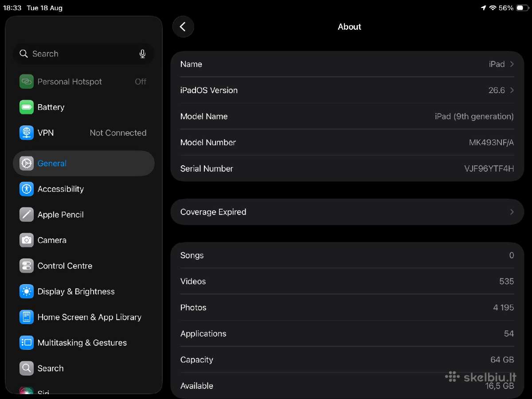Tap the Search settings icon in sidebar list
Screen dimensions: 532x399
(27, 368)
